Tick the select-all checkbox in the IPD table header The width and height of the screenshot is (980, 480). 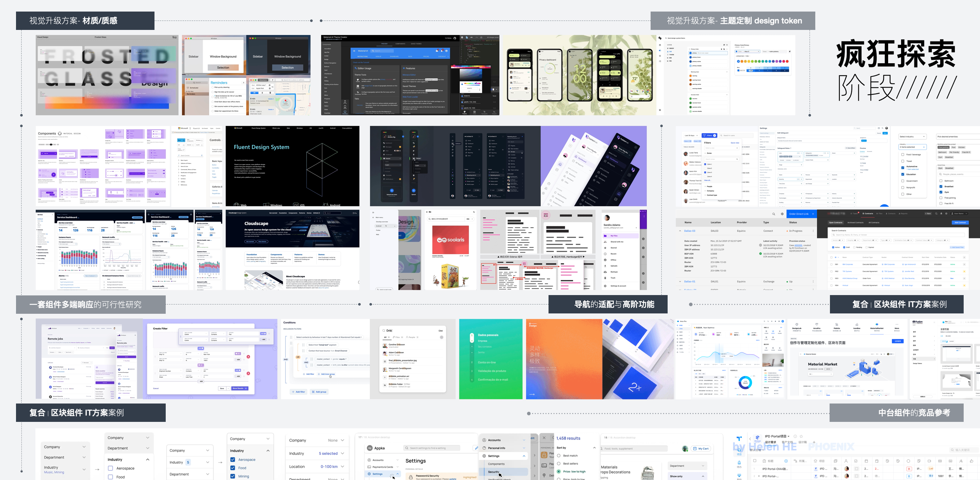point(755,461)
